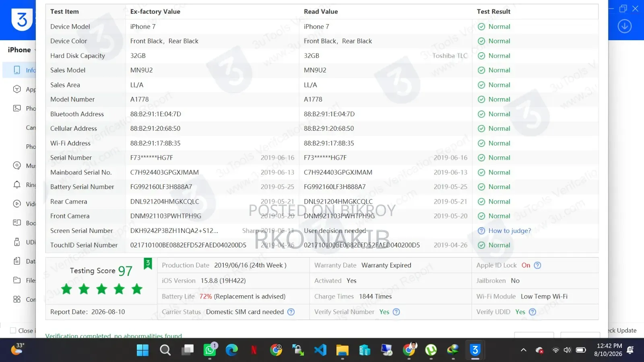Open the volume speaker tray icon
Image resolution: width=644 pixels, height=362 pixels.
[568, 350]
